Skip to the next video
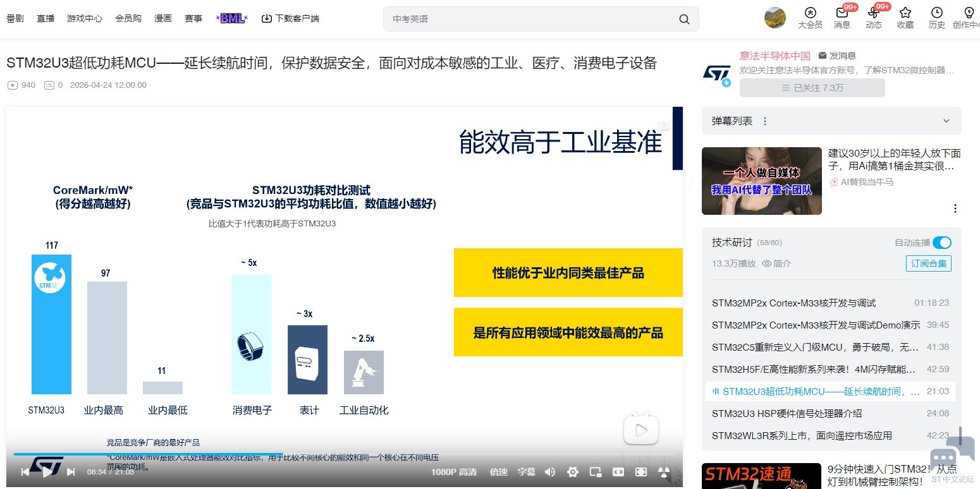Image resolution: width=980 pixels, height=489 pixels. coord(71,472)
